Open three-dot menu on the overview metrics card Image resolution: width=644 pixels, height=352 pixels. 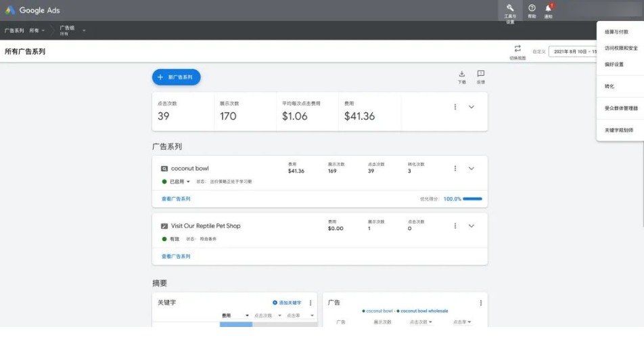coord(455,107)
